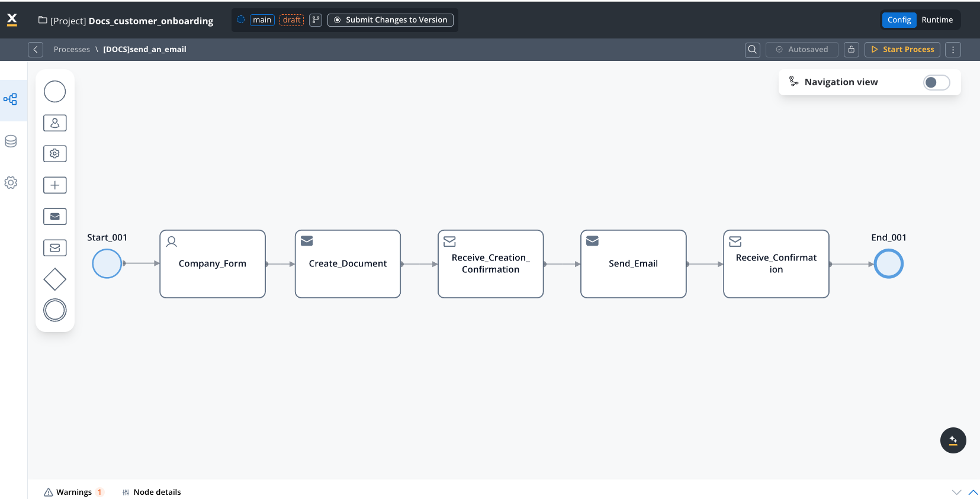Select the Service Task gear node in the palette
The height and width of the screenshot is (499, 980).
coord(55,154)
